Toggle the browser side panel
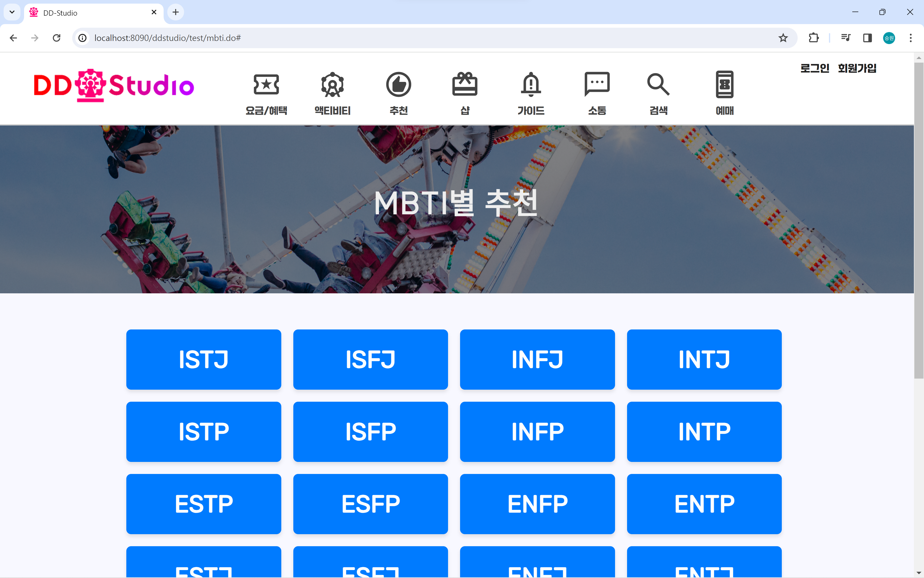Screen dimensions: 924x578 click(867, 38)
